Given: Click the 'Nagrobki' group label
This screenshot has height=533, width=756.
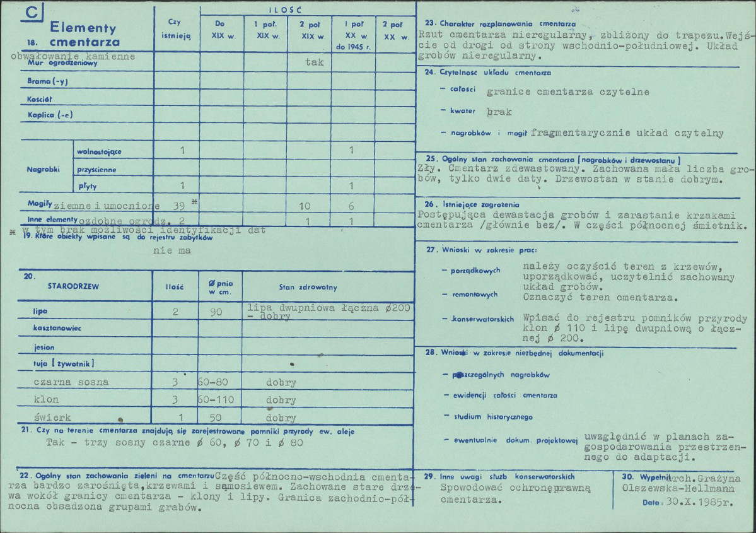Looking at the screenshot, I should pos(44,169).
